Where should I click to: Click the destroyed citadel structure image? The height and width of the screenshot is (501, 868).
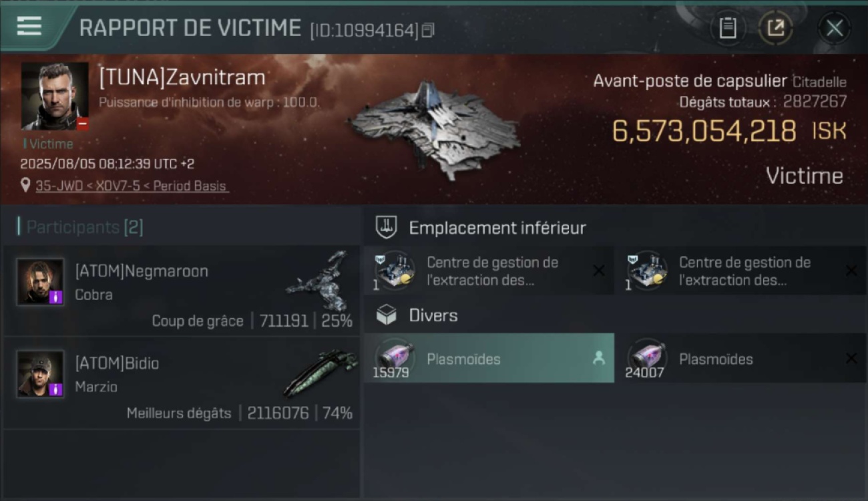(x=434, y=128)
